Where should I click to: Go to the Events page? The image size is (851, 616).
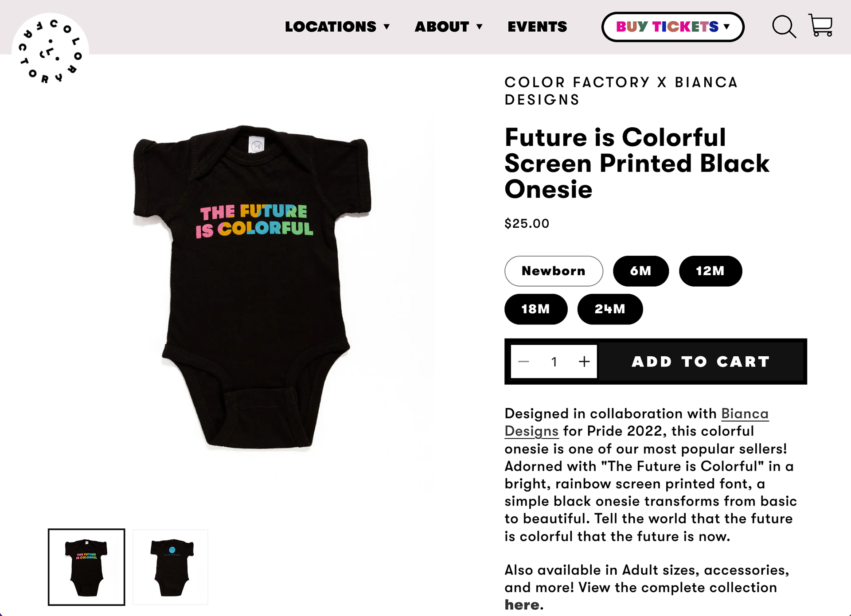(537, 27)
